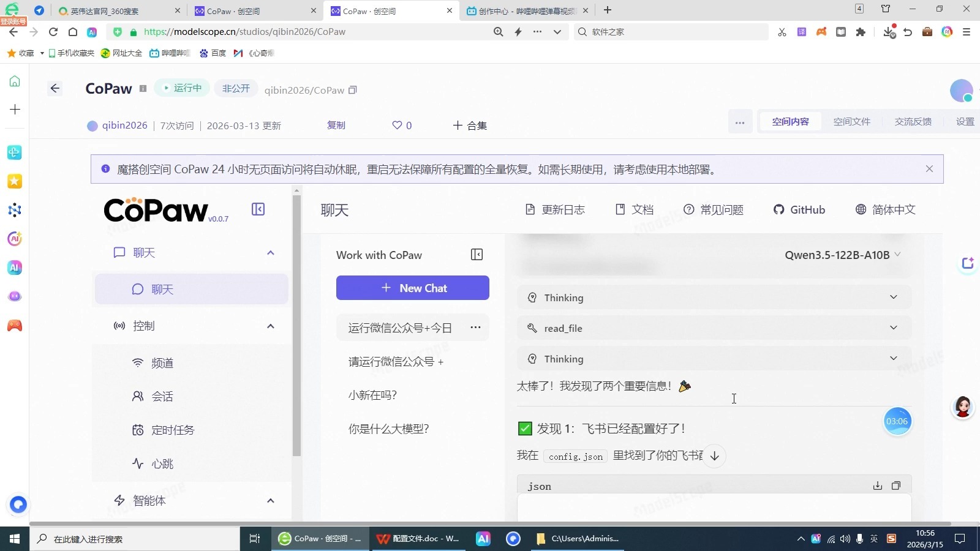Open the home icon in browser sidebar

click(15, 81)
